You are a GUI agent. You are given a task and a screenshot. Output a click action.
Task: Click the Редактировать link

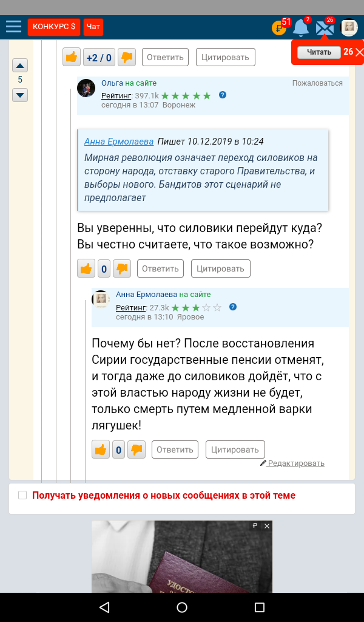[x=296, y=463]
